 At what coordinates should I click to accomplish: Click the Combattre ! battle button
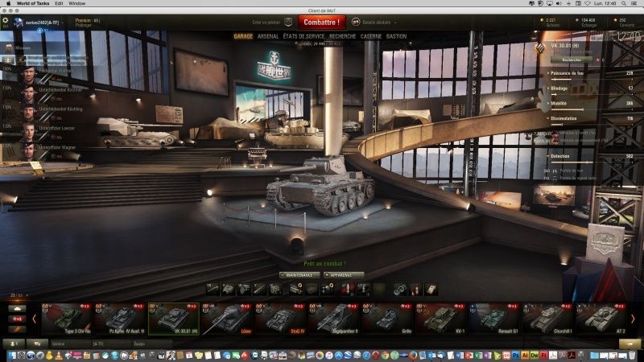(x=321, y=23)
